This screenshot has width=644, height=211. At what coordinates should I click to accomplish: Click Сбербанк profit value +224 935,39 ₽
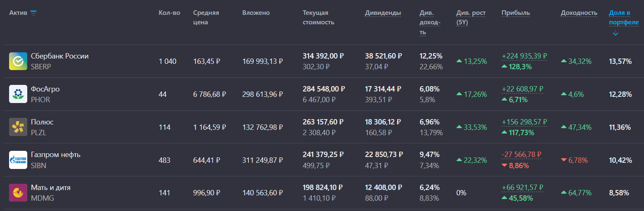click(524, 56)
